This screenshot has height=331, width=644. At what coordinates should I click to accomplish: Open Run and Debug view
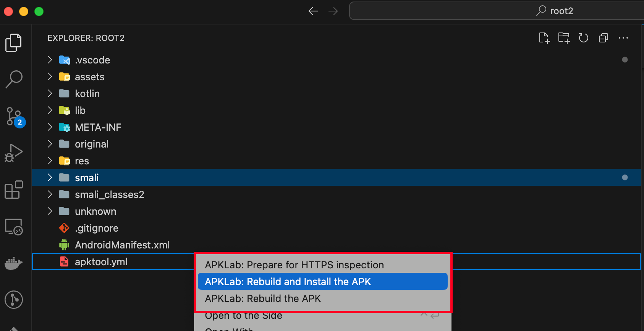click(x=14, y=153)
